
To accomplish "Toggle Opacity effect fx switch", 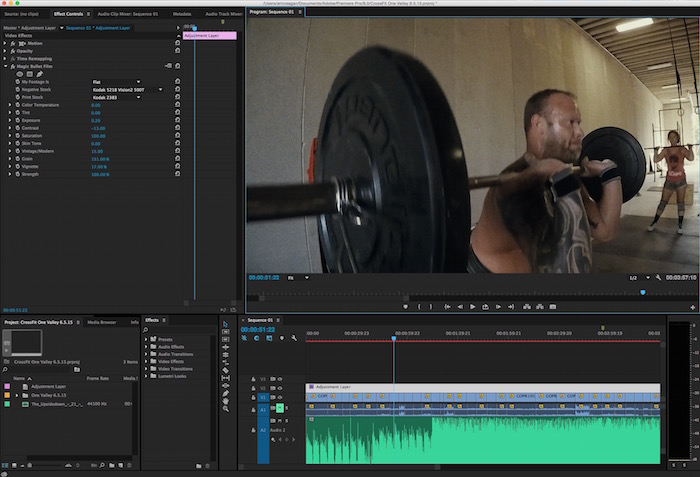I will point(13,51).
